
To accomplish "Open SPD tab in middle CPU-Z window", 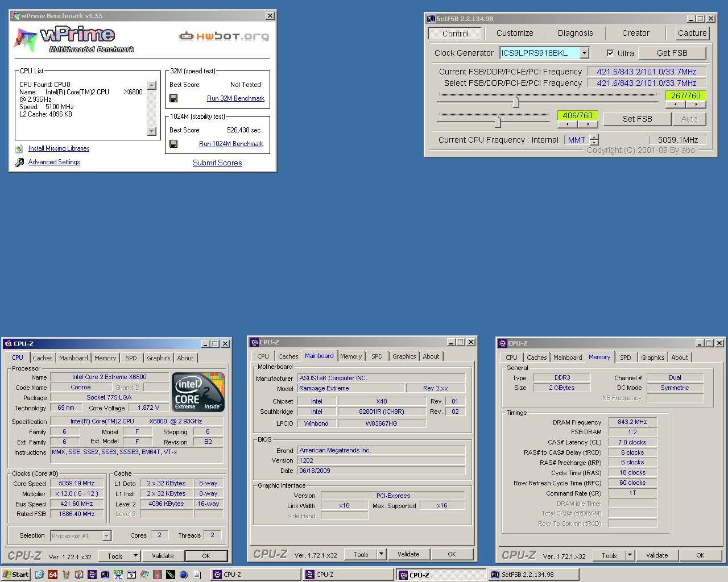I will coord(377,356).
